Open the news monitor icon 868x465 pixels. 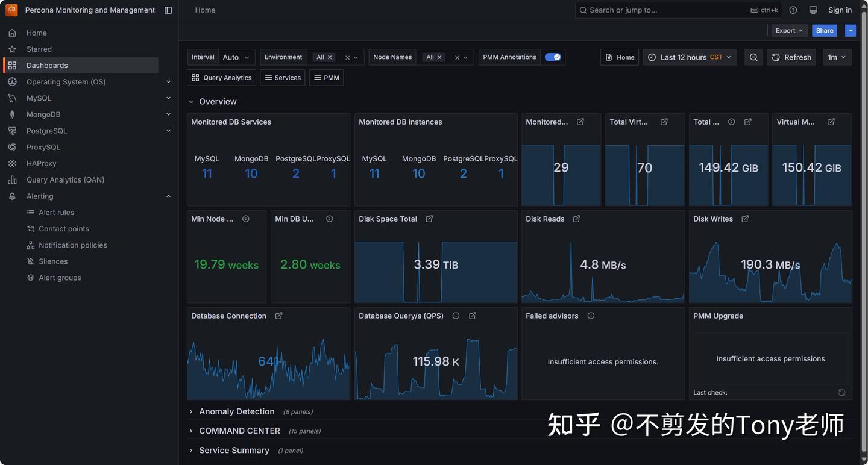(x=813, y=10)
